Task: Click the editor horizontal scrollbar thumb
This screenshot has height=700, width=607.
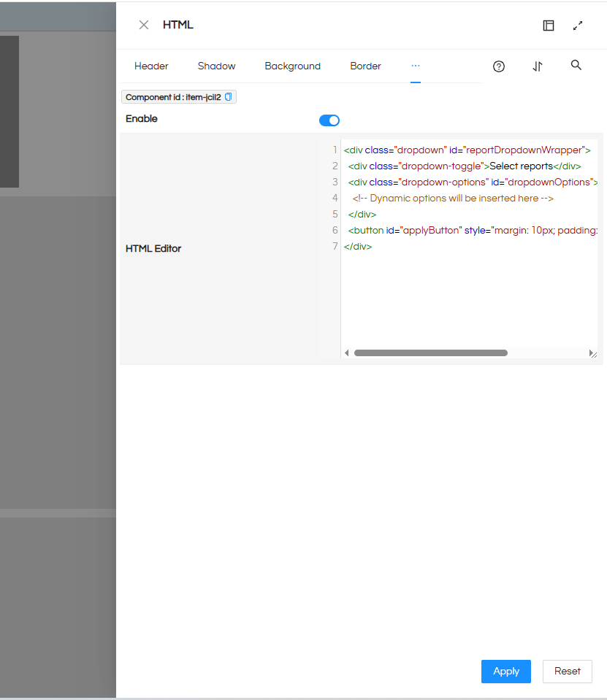Action: click(x=430, y=353)
